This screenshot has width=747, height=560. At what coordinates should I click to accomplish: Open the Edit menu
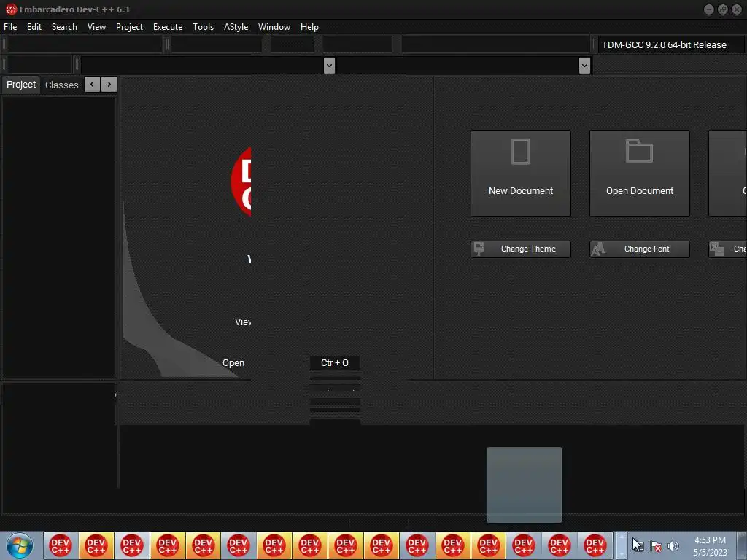pos(34,27)
